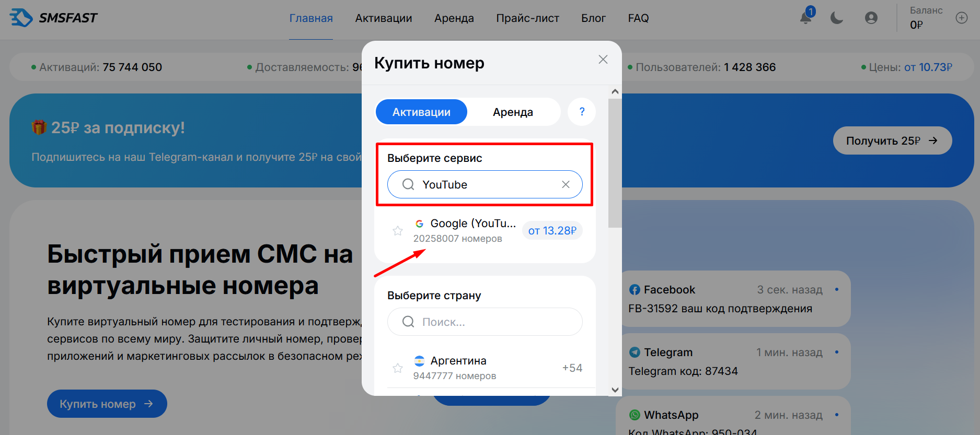Click the +54 country code
Screen dimensions: 980x435
pos(572,368)
